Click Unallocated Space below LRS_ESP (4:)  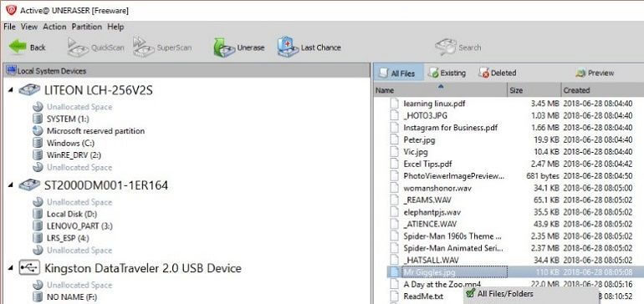(79, 251)
